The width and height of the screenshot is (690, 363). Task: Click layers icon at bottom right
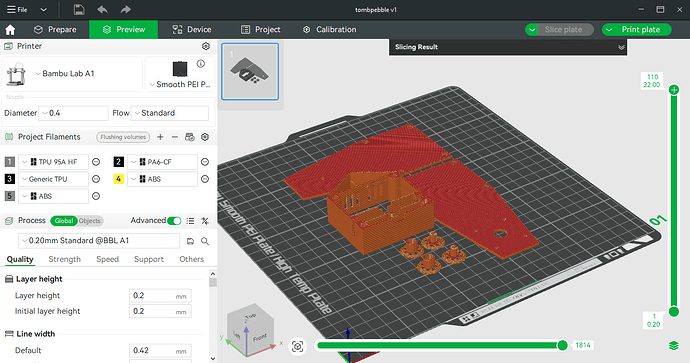point(674,345)
